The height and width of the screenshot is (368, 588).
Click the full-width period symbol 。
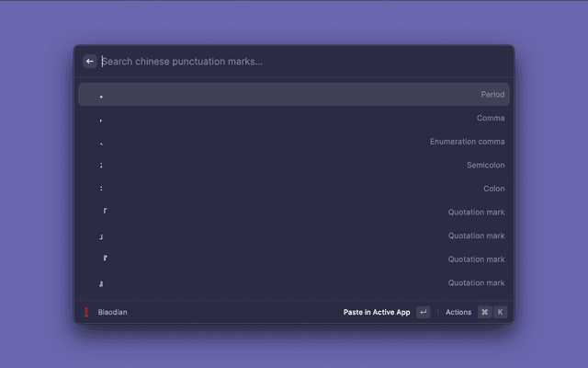click(101, 96)
